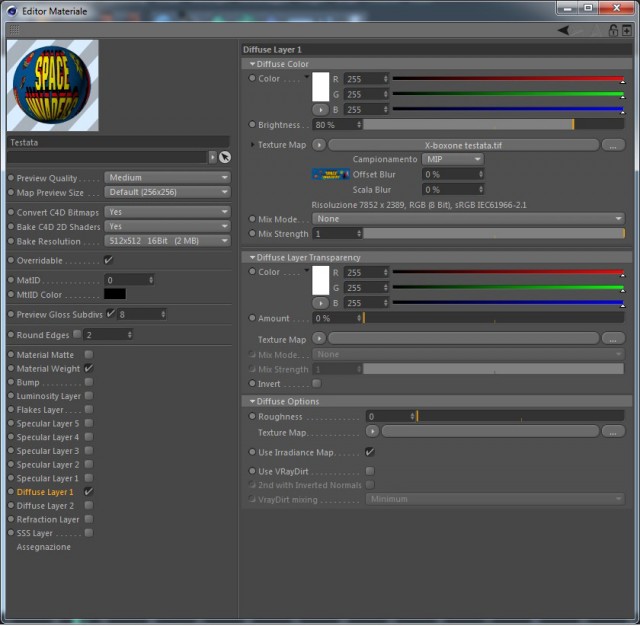Click the new panel plus icon

tap(627, 30)
